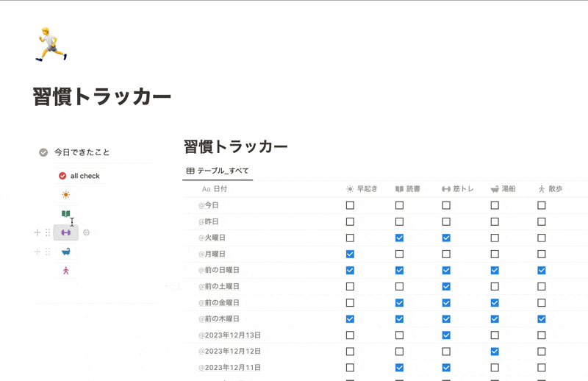Uncheck 筋トレ for the @前の土曜日 row
Viewport: 588px width, 381px height.
446,286
